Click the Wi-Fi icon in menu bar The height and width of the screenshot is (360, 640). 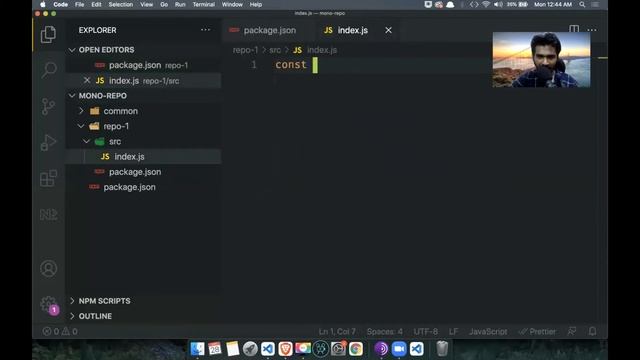(486, 4)
